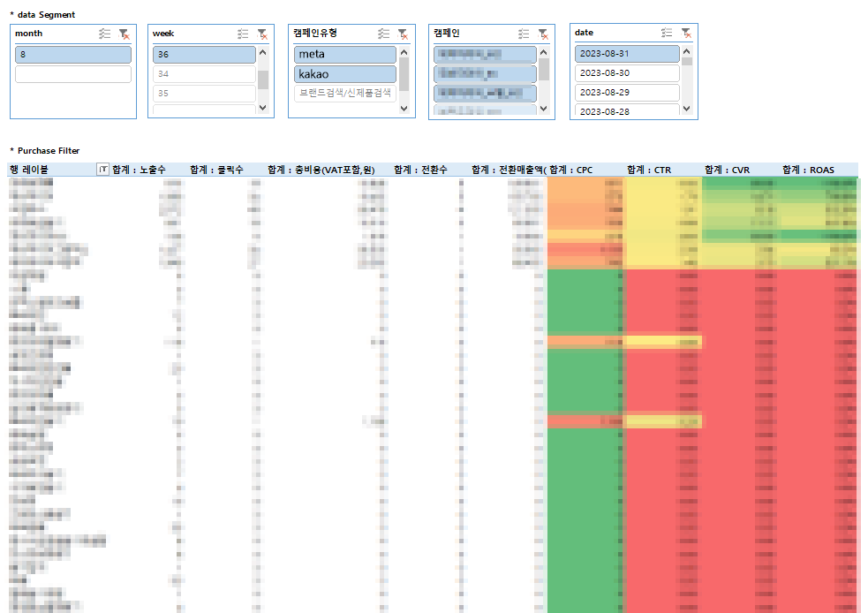Toggle the kakao campaign type item
Image resolution: width=868 pixels, height=613 pixels.
pos(345,74)
